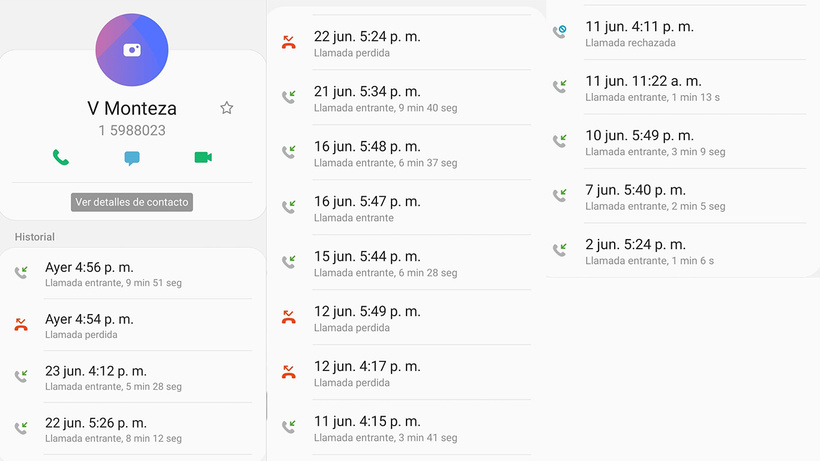820x461 pixels.
Task: Tap missed call icon for Ayer 4:54 p. m.
Action: click(x=21, y=325)
